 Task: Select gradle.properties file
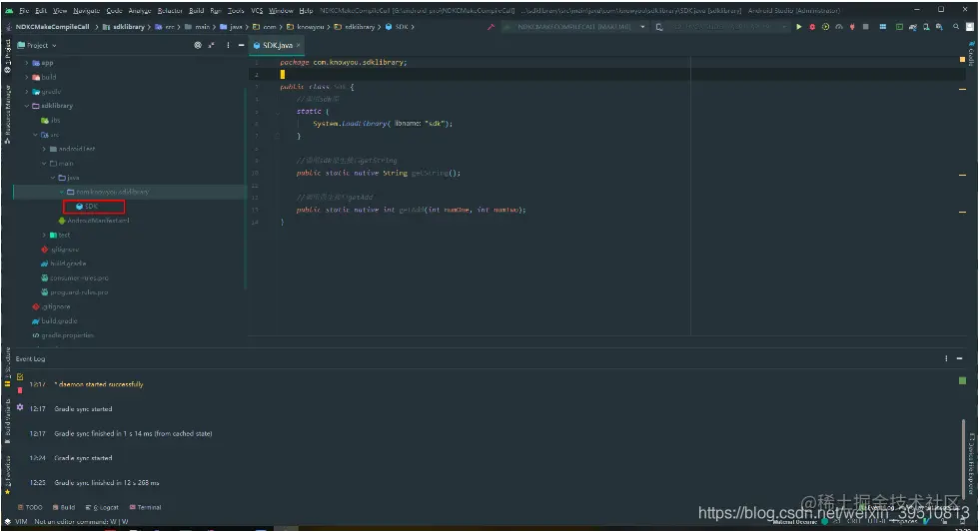pyautogui.click(x=63, y=335)
